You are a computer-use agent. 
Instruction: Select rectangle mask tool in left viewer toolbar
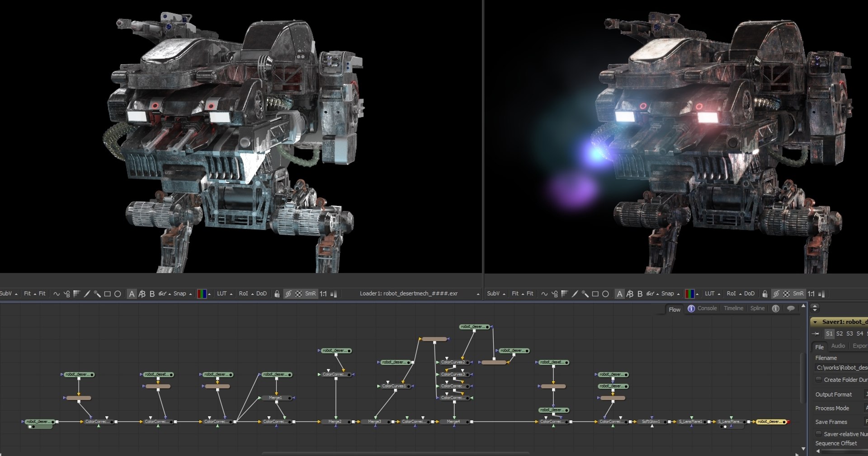(108, 294)
